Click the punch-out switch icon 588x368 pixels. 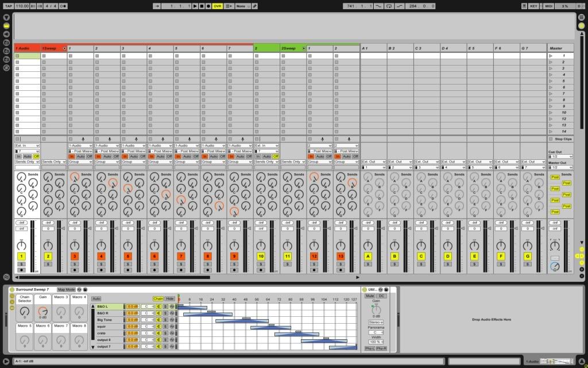pos(400,6)
